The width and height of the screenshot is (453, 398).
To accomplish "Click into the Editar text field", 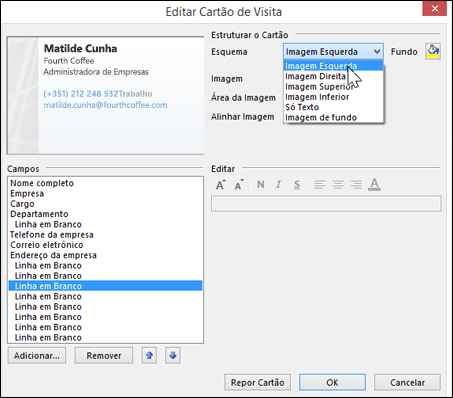I will (326, 204).
